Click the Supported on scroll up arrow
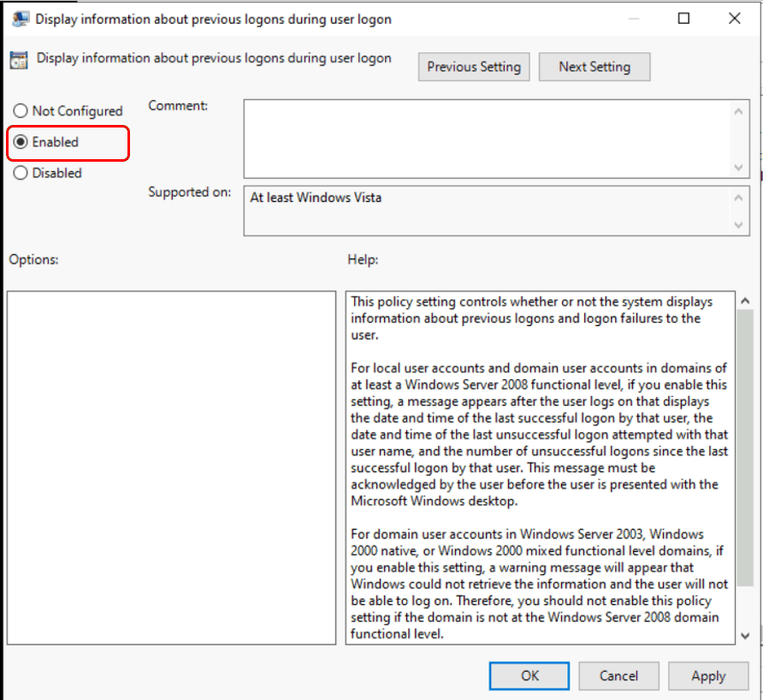Screen dimensions: 763x700 pyautogui.click(x=738, y=198)
